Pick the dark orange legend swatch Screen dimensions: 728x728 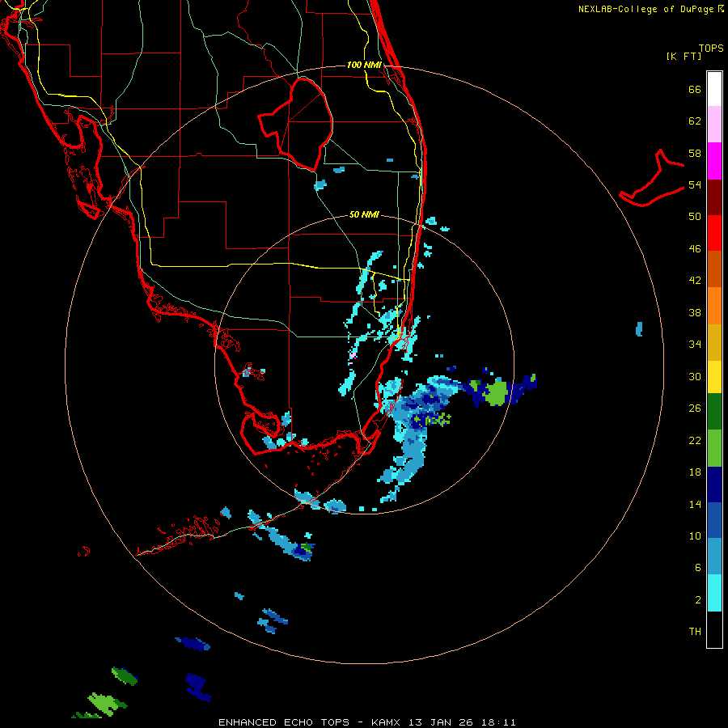(x=714, y=269)
